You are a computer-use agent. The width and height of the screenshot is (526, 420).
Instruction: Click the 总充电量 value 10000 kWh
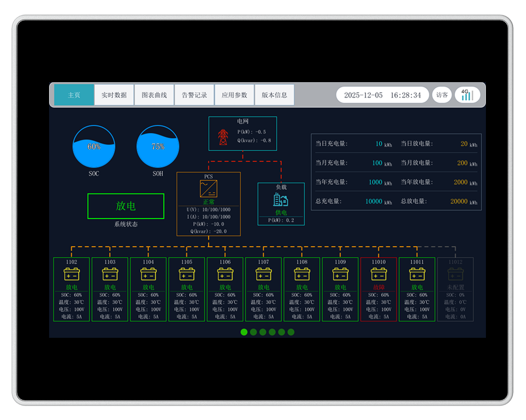coord(379,201)
